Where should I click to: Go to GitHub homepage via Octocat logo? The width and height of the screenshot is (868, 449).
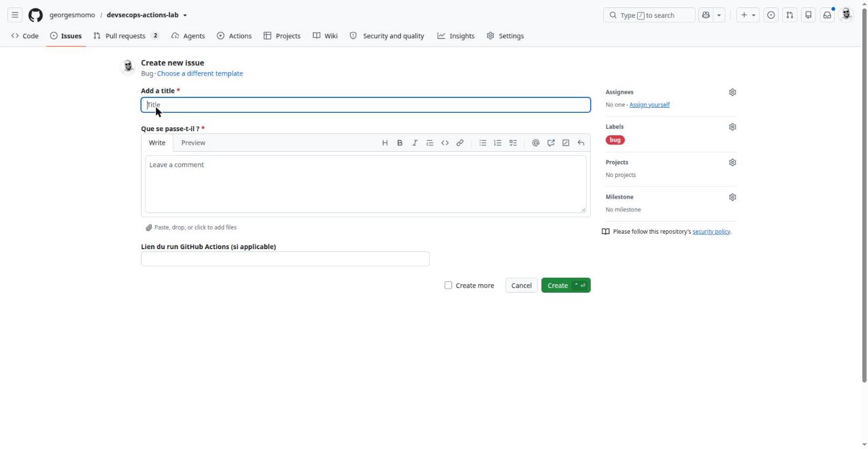coord(36,15)
